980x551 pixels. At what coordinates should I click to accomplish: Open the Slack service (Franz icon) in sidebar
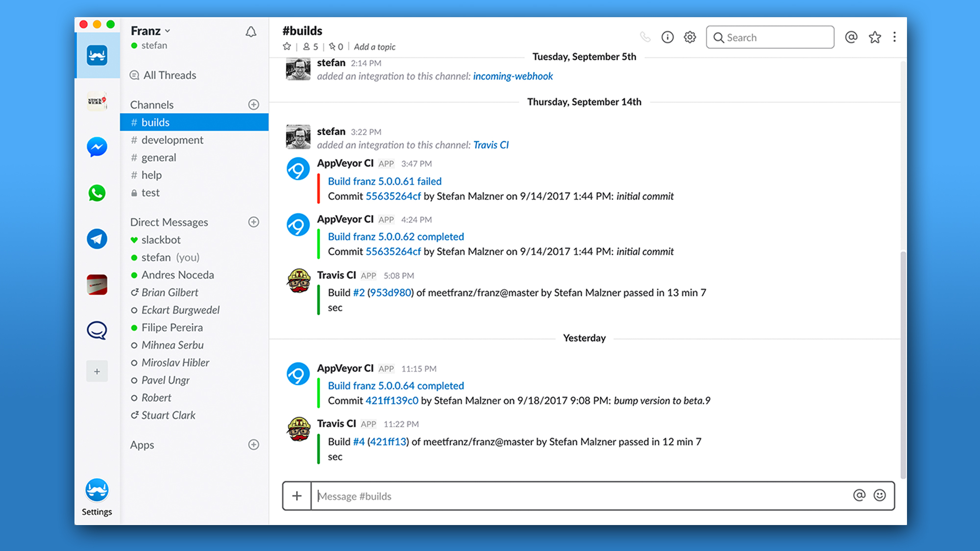pos(97,55)
